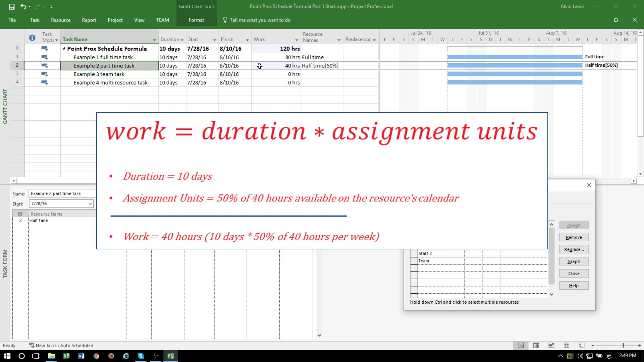The height and width of the screenshot is (362, 644).
Task: Open the Task Name column filter dropdown
Action: click(x=154, y=40)
